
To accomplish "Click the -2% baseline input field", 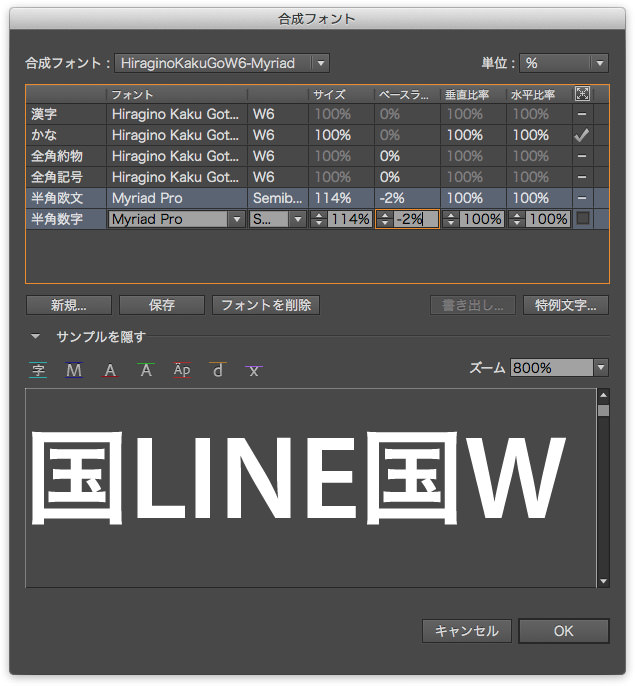I will click(x=416, y=219).
